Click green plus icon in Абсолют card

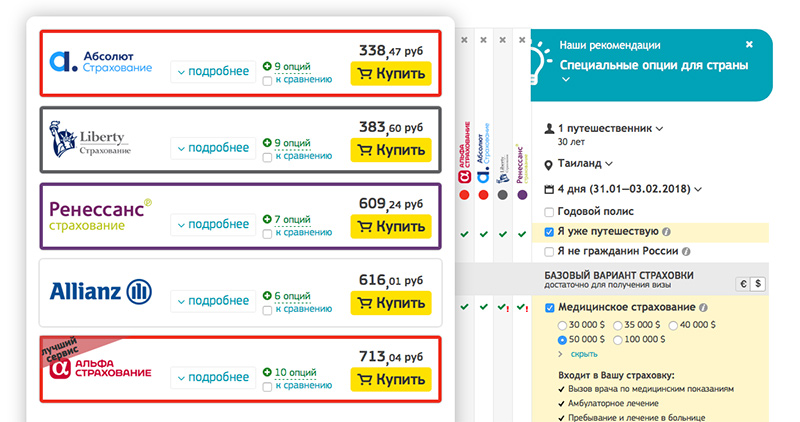click(x=267, y=66)
